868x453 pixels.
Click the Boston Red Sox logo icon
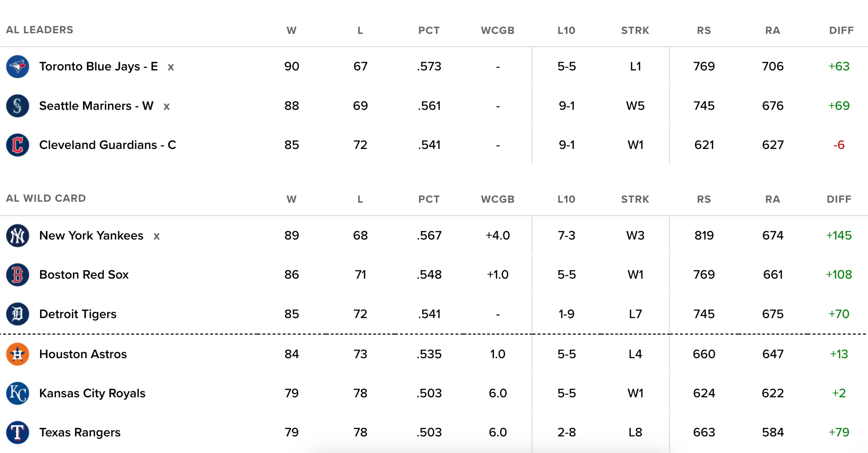pyautogui.click(x=18, y=275)
